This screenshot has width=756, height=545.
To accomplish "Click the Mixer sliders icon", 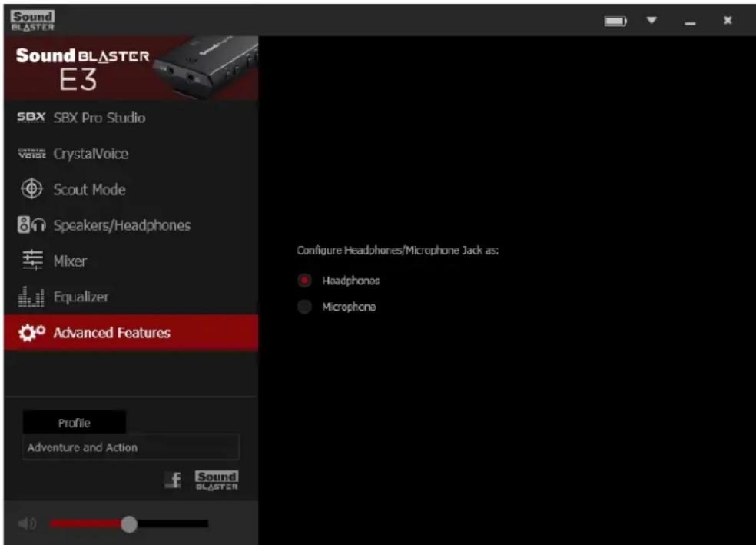I will click(32, 260).
